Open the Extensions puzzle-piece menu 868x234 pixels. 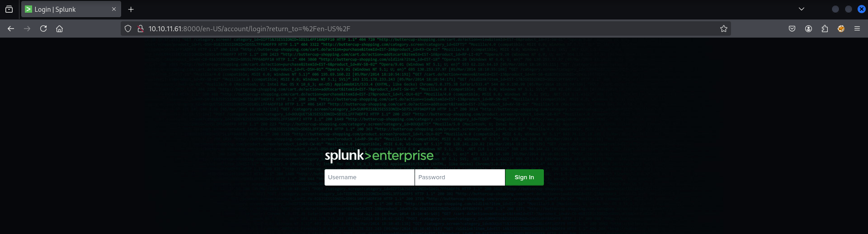click(x=825, y=29)
